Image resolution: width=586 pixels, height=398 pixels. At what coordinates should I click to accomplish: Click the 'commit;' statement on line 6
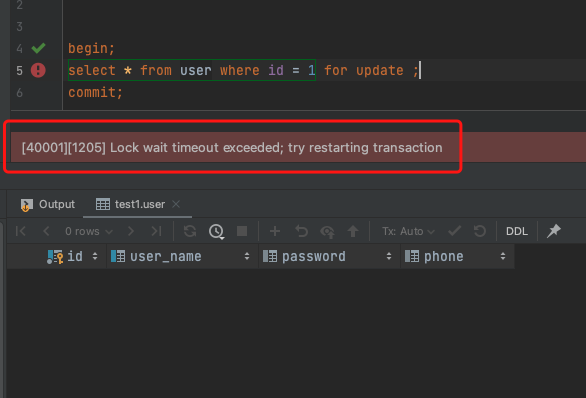click(95, 92)
